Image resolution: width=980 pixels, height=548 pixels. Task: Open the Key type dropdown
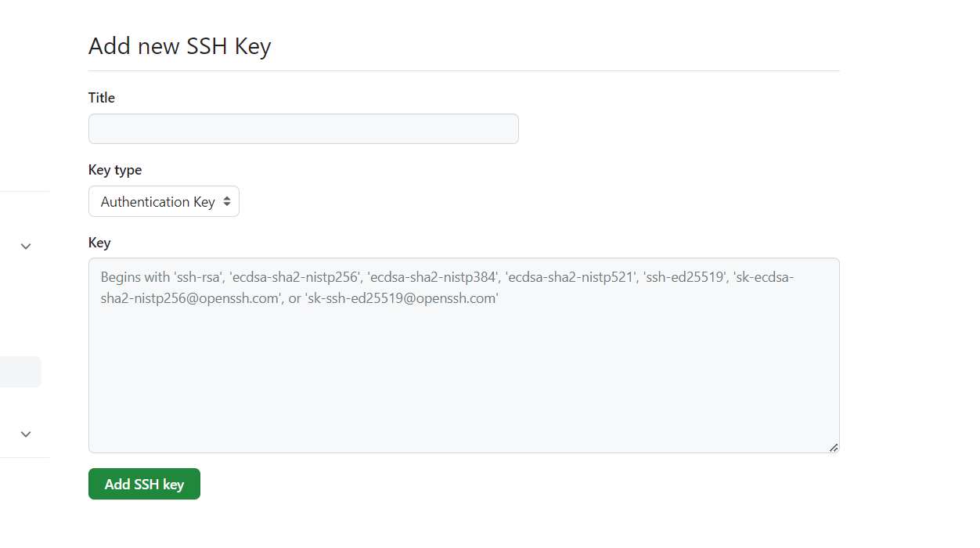[164, 202]
